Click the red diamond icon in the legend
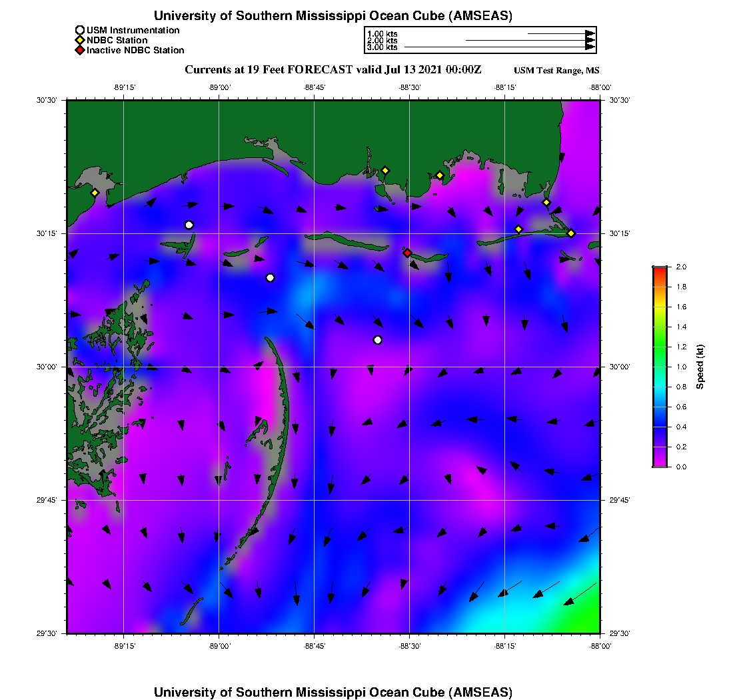 coord(80,50)
